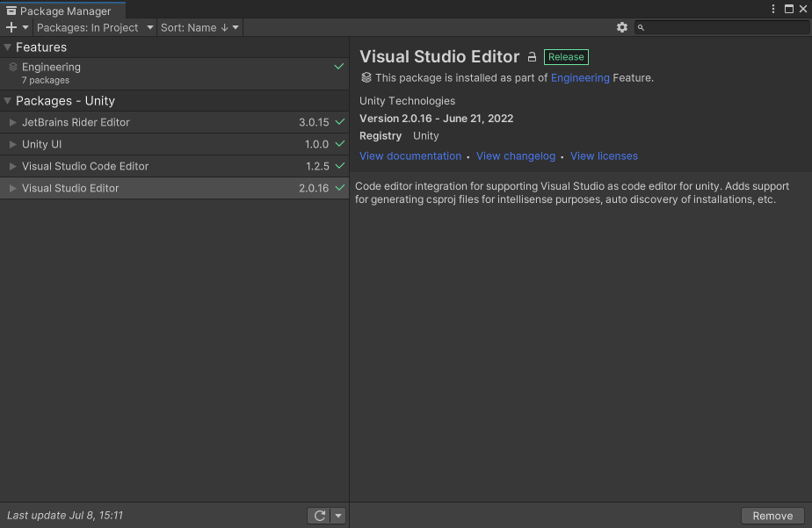Select the Engineering feature row

(175, 73)
